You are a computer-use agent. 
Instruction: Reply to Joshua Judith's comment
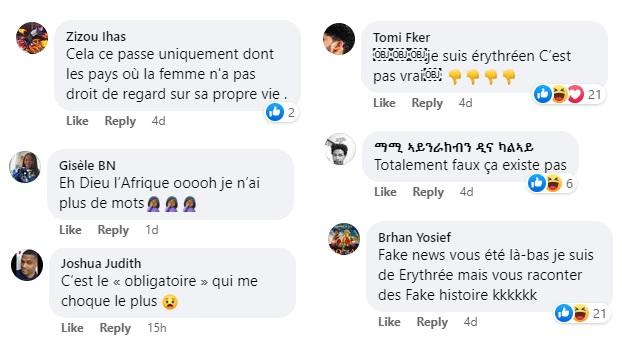[x=115, y=328]
